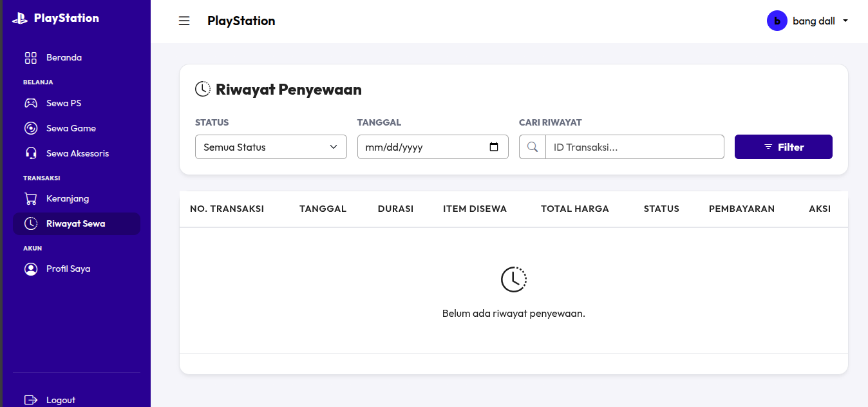Click 'Belum ada riwayat penyewaan.' text
The image size is (868, 407).
pos(514,314)
